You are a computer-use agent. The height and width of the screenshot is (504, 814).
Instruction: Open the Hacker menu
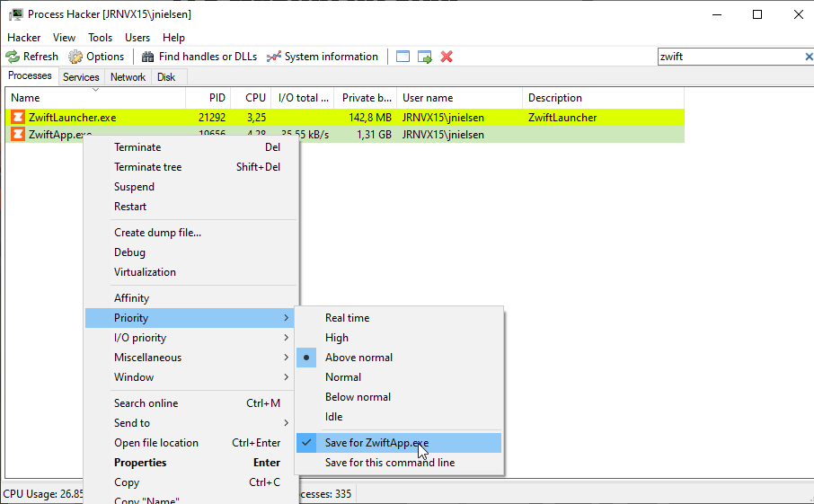(24, 38)
